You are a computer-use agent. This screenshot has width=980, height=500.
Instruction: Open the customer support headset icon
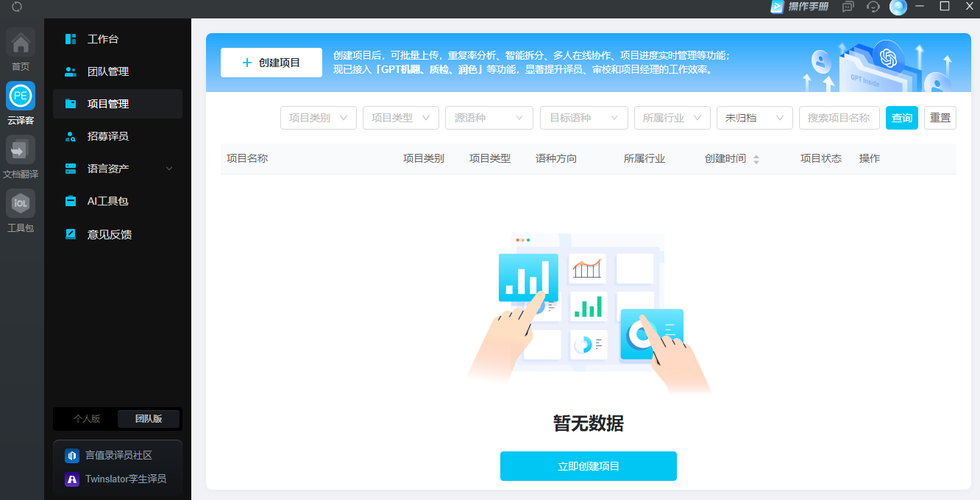click(x=873, y=7)
